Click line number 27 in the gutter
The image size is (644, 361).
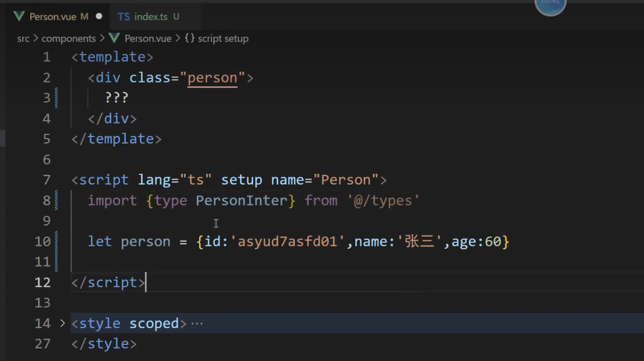point(43,344)
